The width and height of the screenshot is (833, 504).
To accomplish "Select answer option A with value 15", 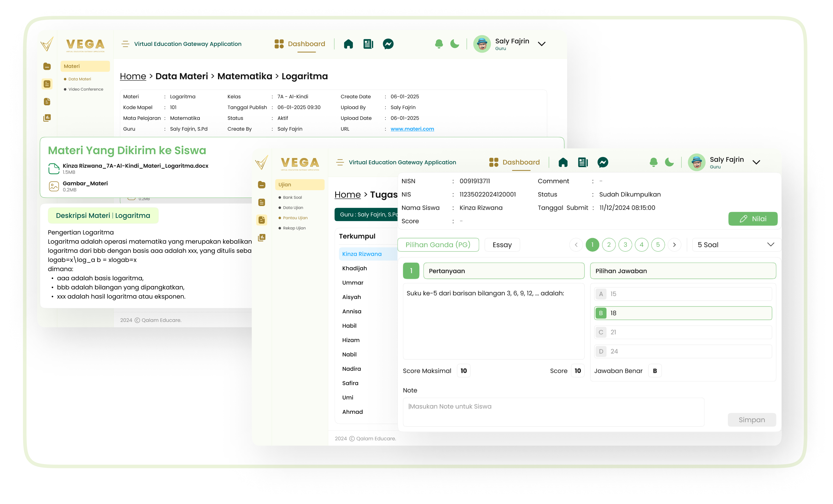I will [x=683, y=294].
